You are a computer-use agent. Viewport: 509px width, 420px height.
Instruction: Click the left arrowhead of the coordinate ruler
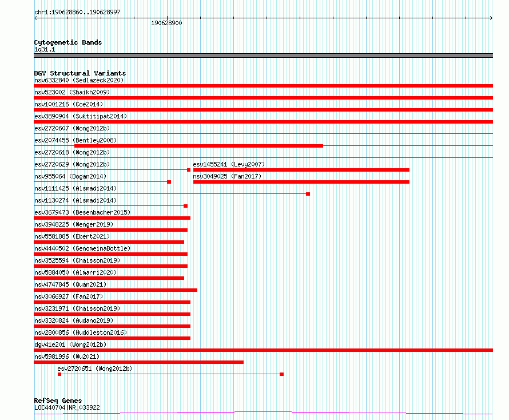[35, 18]
